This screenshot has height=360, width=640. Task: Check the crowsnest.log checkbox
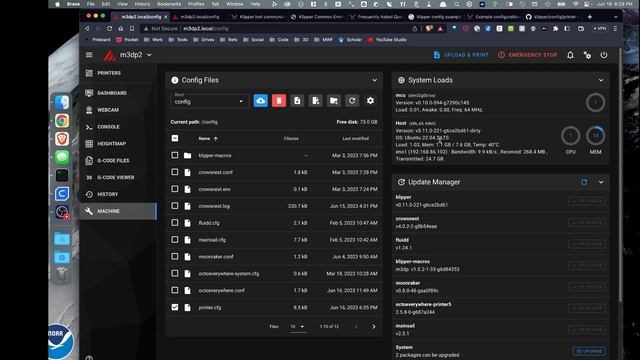(x=175, y=206)
